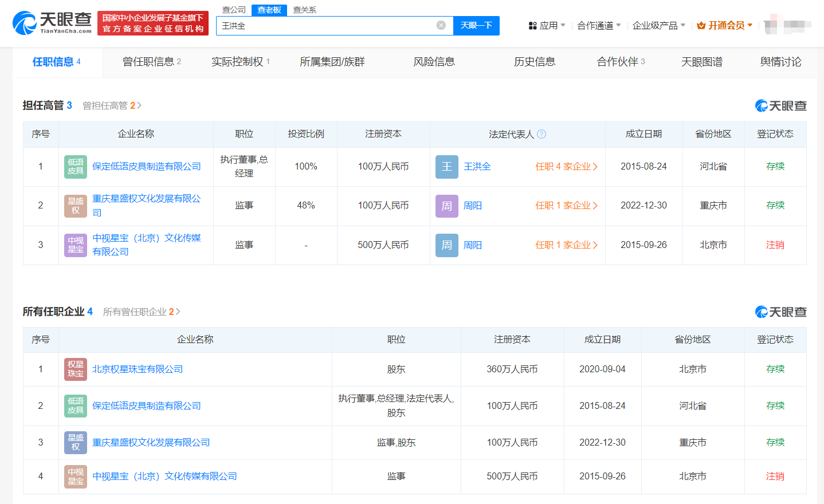Click the help icon beside 法定代表人

[x=542, y=134]
